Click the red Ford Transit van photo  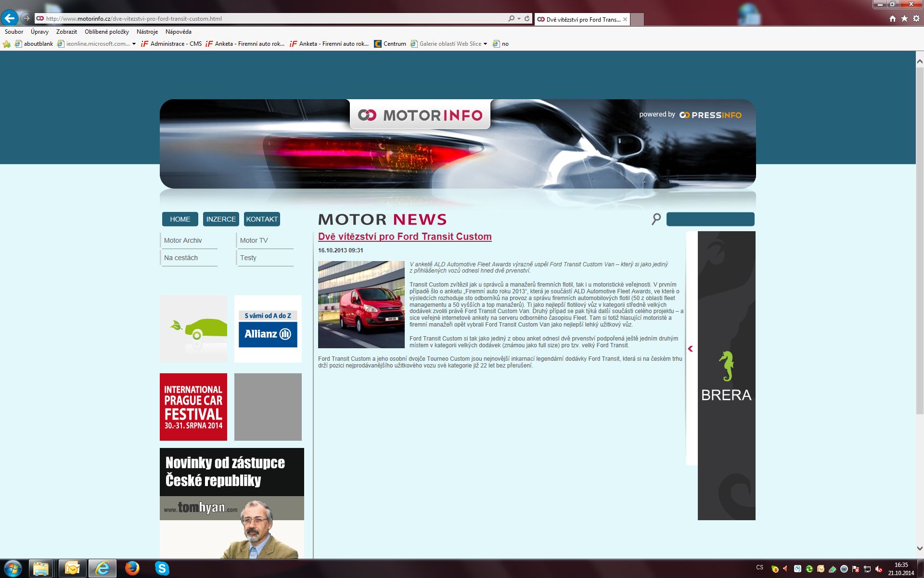coord(361,304)
